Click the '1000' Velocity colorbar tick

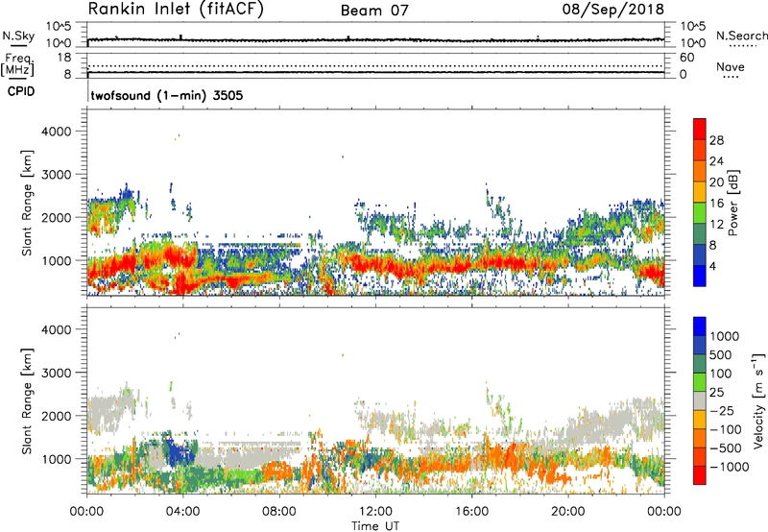[x=725, y=336]
